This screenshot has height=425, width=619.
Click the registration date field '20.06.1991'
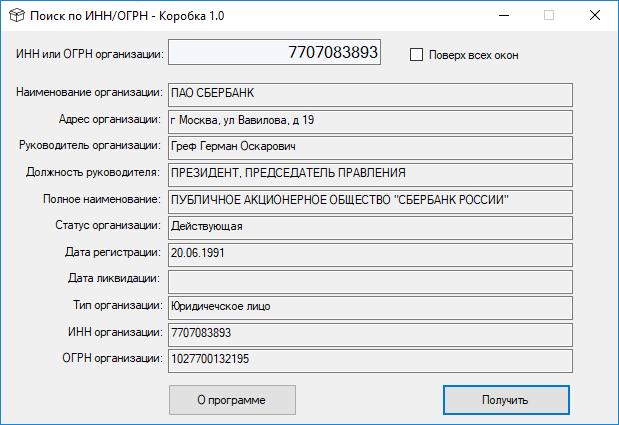(370, 255)
